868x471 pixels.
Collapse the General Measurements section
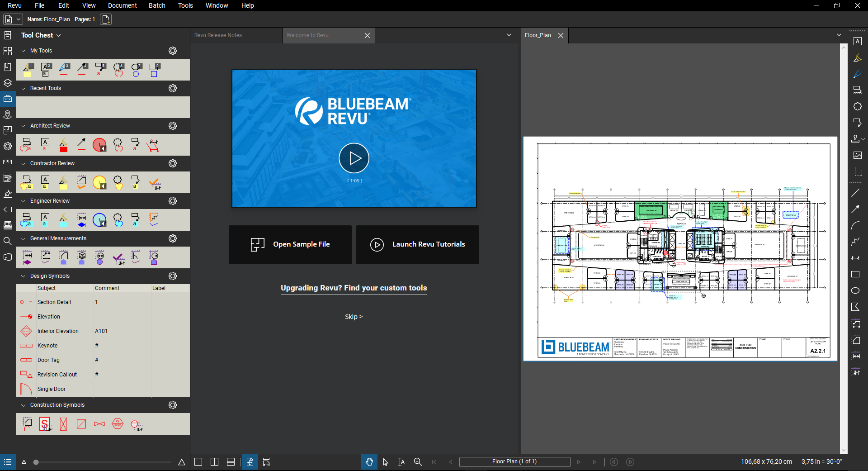coord(24,238)
